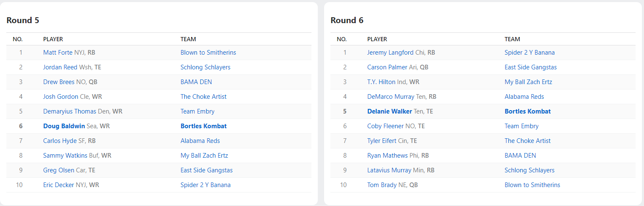Open Tyler Eifert player page
The height and width of the screenshot is (206, 644).
(382, 141)
